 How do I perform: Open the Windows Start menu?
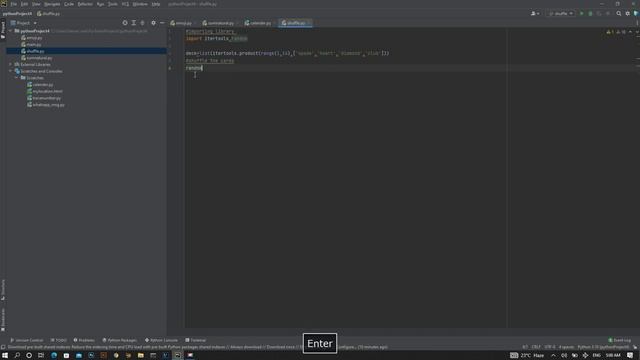coord(5,355)
